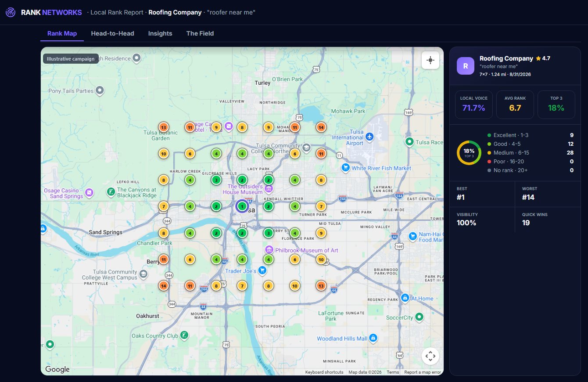Viewport: 588px width, 382px height.
Task: Select the center rank 1 map pin
Action: (242, 206)
